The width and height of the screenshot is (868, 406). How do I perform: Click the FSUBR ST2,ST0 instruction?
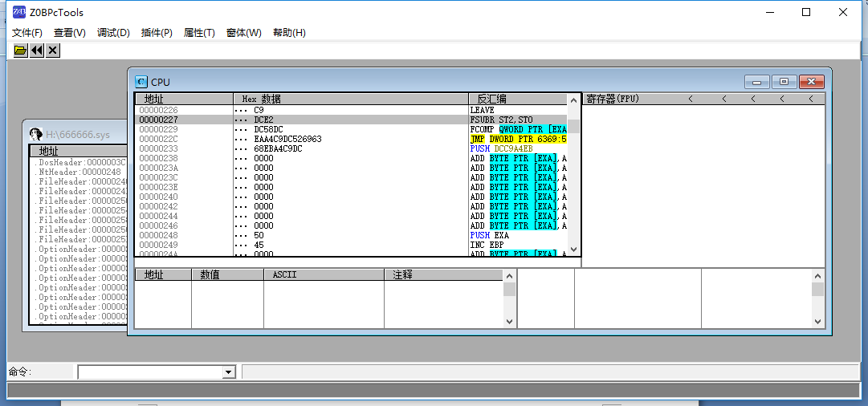tap(502, 120)
